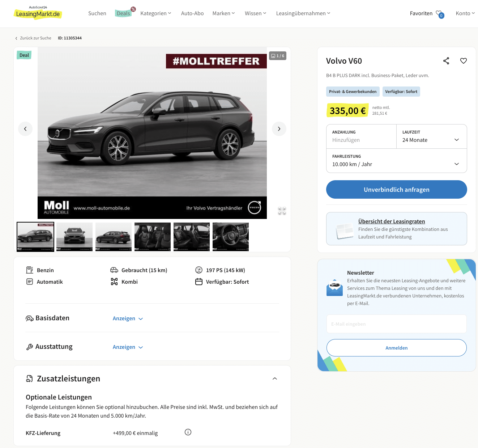
Task: Open the Wissen menu
Action: point(255,13)
